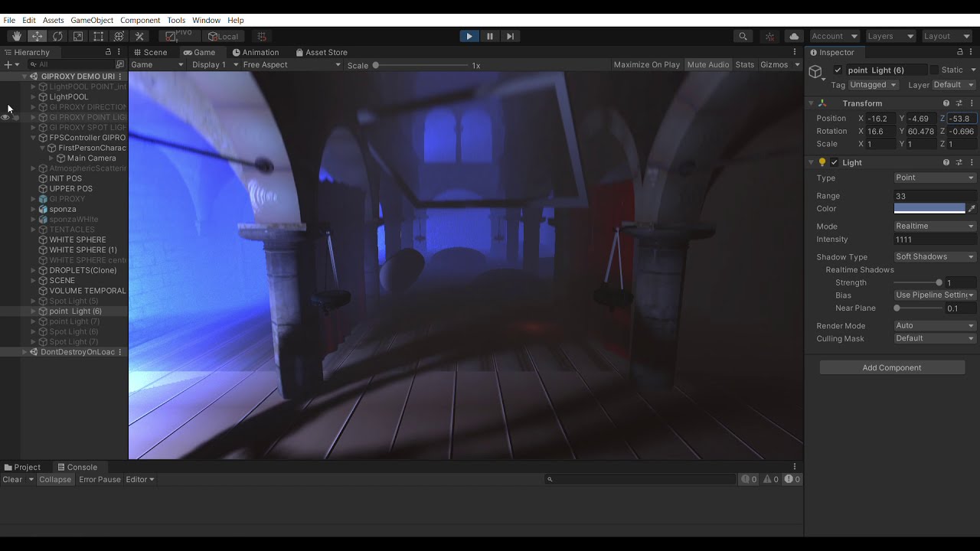This screenshot has width=980, height=551.
Task: Open Transform component help
Action: point(946,103)
